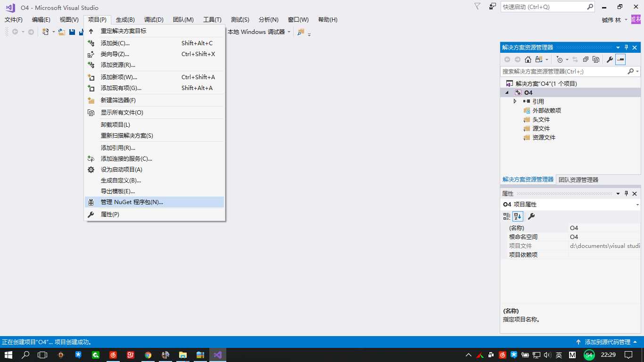The width and height of the screenshot is (644, 362).
Task: Click Property Pages wrench in Properties panel
Action: 531,216
